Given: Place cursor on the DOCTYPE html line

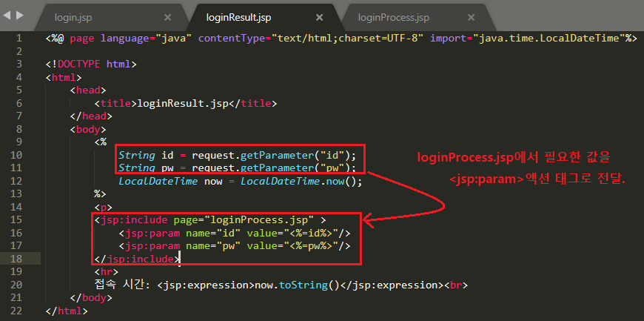Looking at the screenshot, I should click(91, 64).
